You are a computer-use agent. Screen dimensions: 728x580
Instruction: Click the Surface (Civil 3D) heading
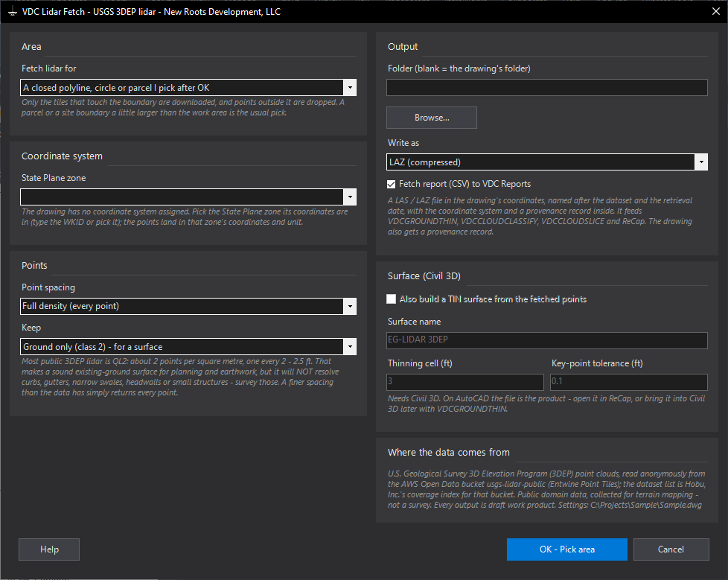(x=424, y=275)
